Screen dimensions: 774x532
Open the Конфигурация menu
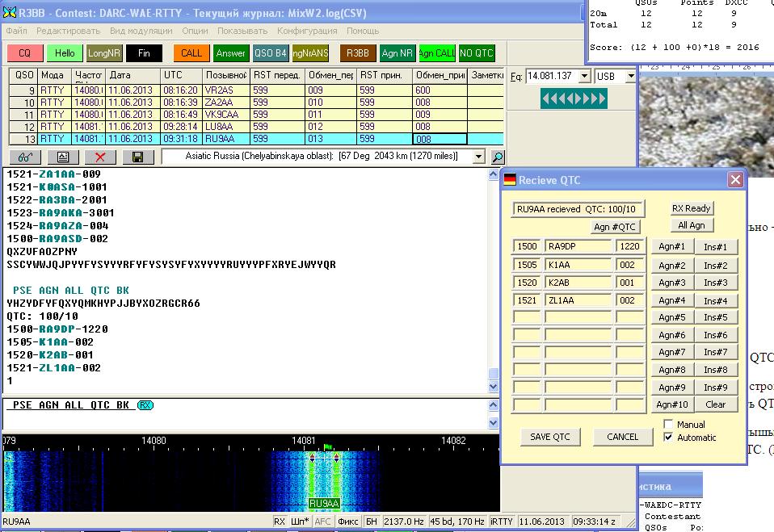[307, 31]
